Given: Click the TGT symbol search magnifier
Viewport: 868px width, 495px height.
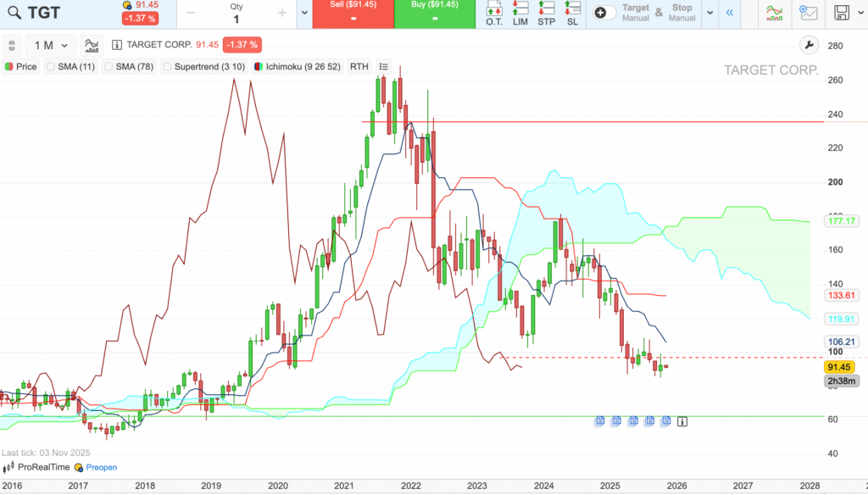Looking at the screenshot, I should (13, 13).
